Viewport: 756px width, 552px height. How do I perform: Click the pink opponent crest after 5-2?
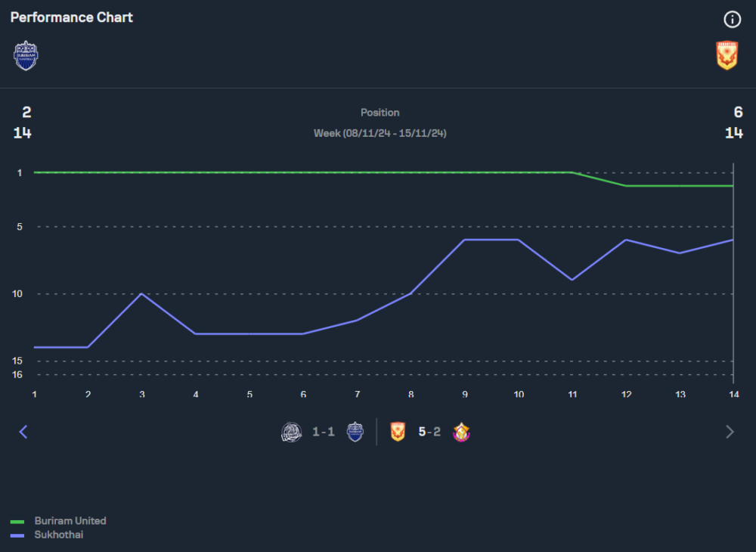tap(461, 432)
